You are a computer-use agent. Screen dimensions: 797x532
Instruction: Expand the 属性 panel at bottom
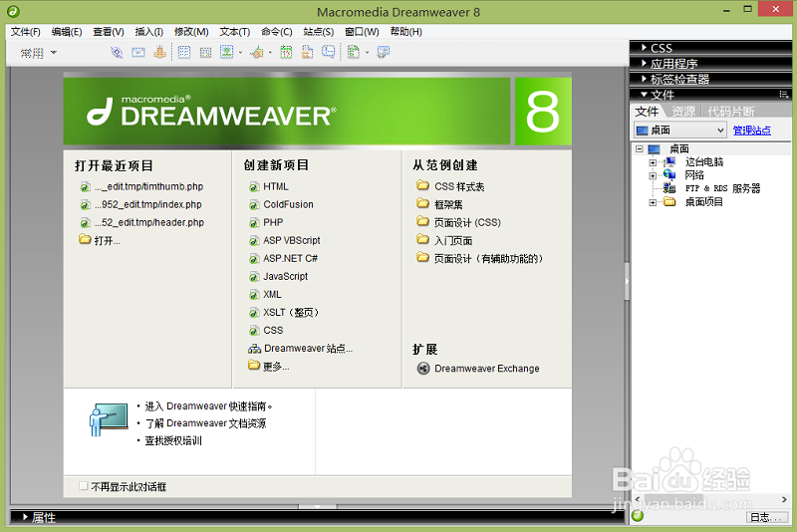tap(25, 517)
